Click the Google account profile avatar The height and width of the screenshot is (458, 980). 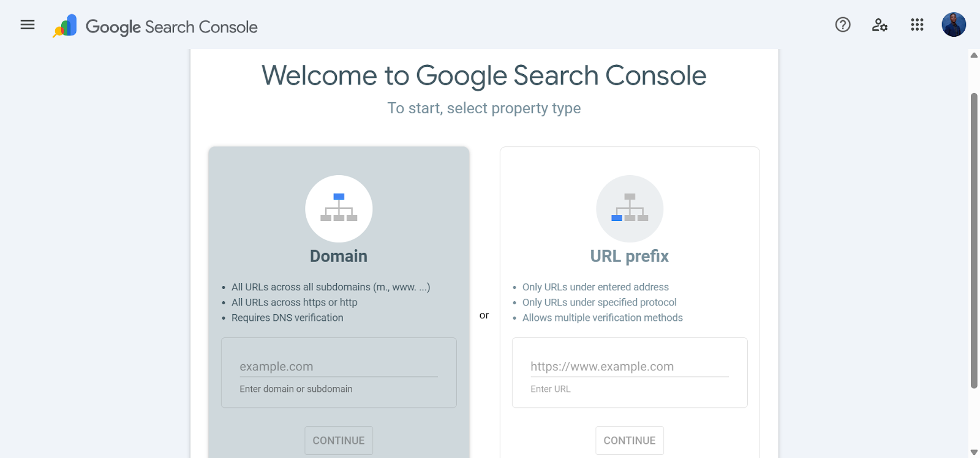click(x=954, y=25)
